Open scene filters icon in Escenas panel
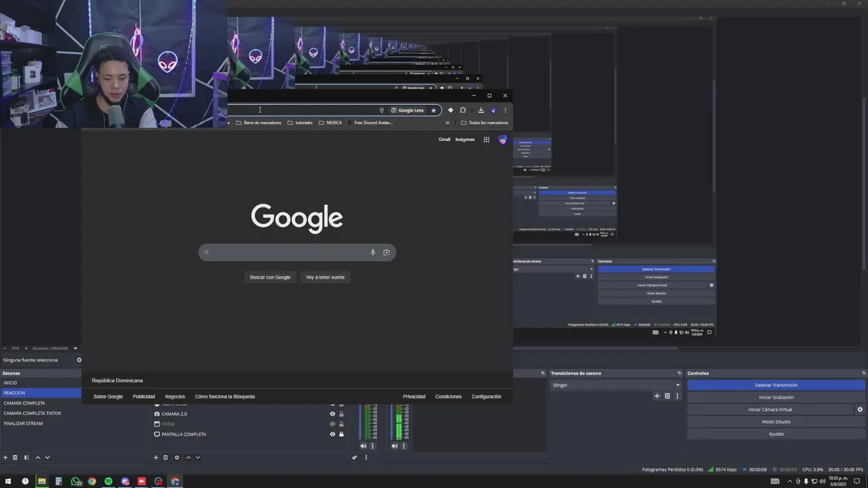Image resolution: width=868 pixels, height=488 pixels. [26, 457]
